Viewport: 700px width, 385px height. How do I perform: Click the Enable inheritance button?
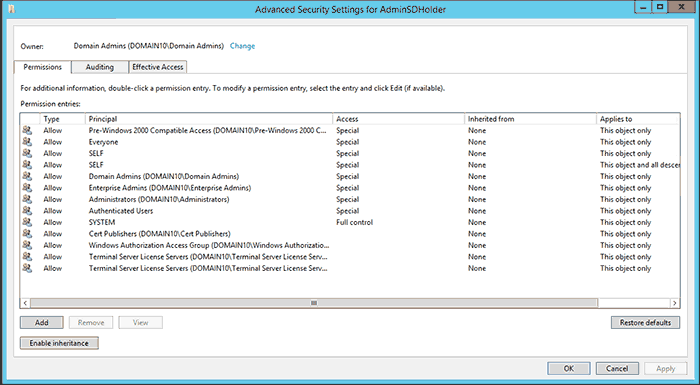click(x=59, y=343)
